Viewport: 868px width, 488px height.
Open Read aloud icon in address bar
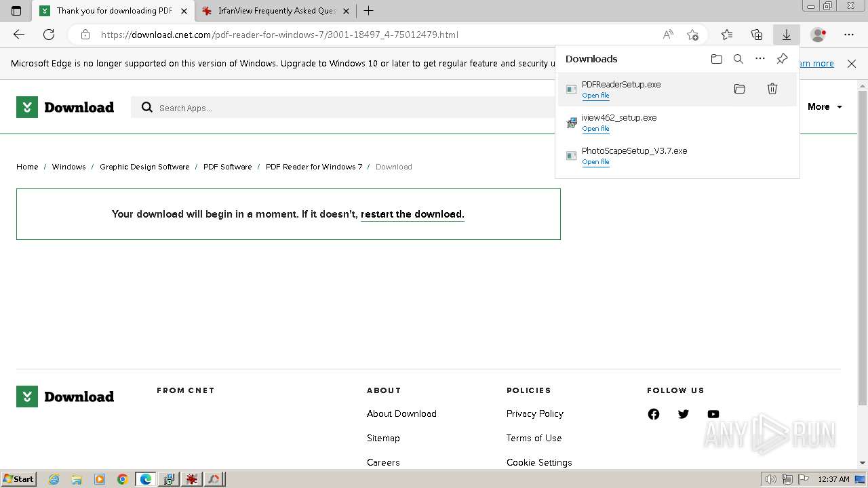pyautogui.click(x=668, y=35)
